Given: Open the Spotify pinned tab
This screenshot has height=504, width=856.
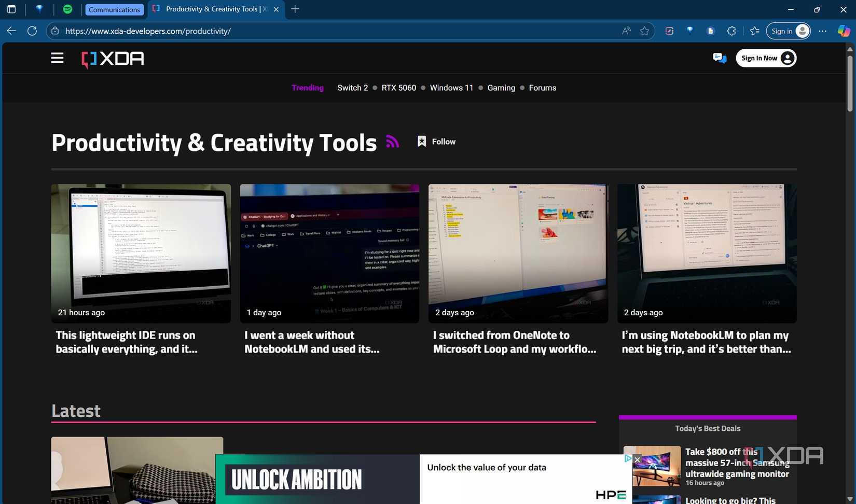Looking at the screenshot, I should point(67,9).
